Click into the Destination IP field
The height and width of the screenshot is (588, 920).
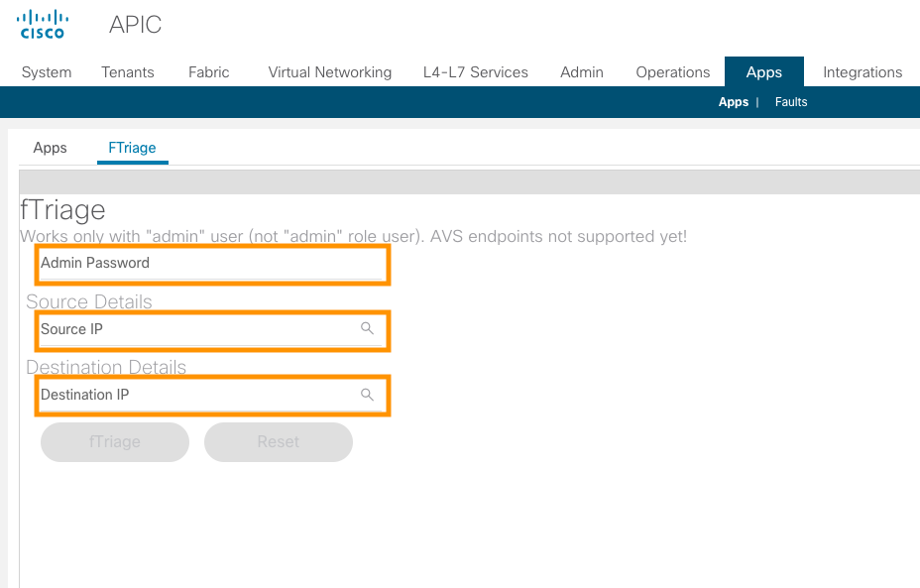click(x=198, y=395)
